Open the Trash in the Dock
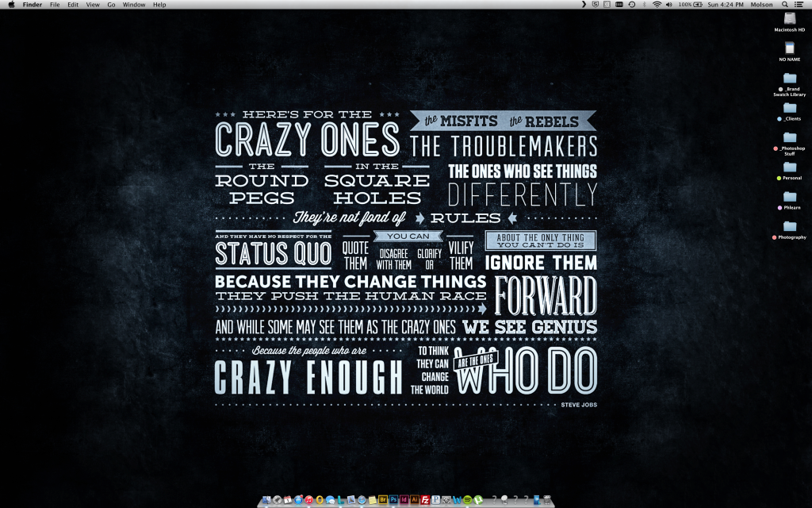The image size is (812, 508). [x=547, y=500]
